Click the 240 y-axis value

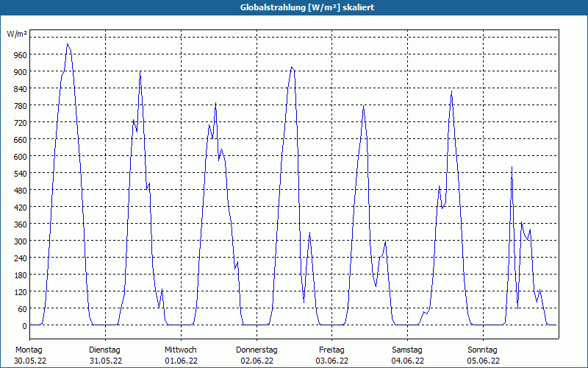(21, 258)
